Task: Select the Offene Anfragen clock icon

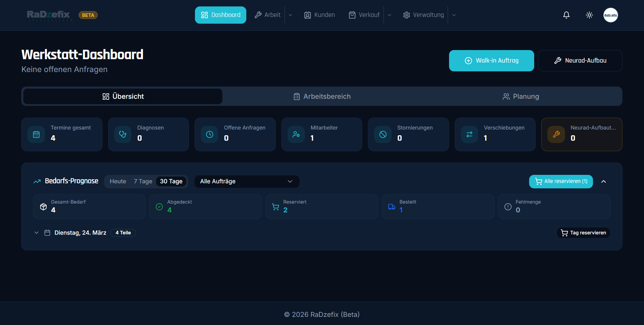Action: coord(209,134)
